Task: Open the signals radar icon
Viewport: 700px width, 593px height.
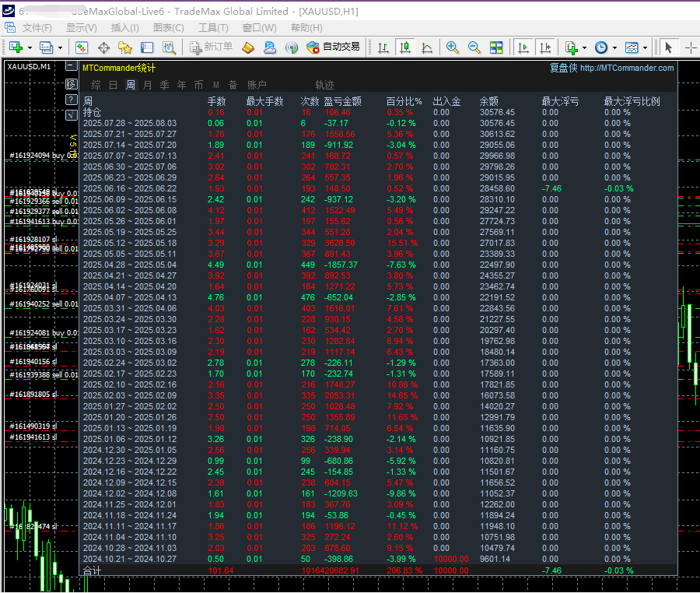Action: tap(292, 47)
